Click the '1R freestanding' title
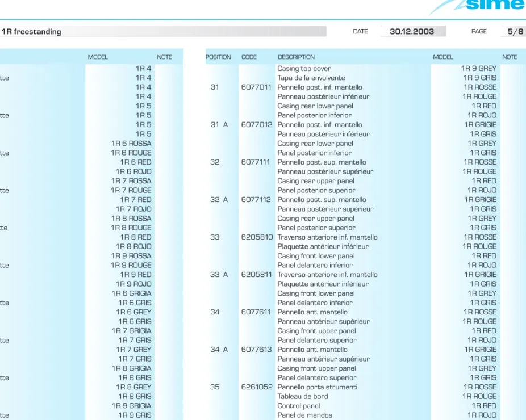The width and height of the screenshot is (526, 420). [31, 32]
